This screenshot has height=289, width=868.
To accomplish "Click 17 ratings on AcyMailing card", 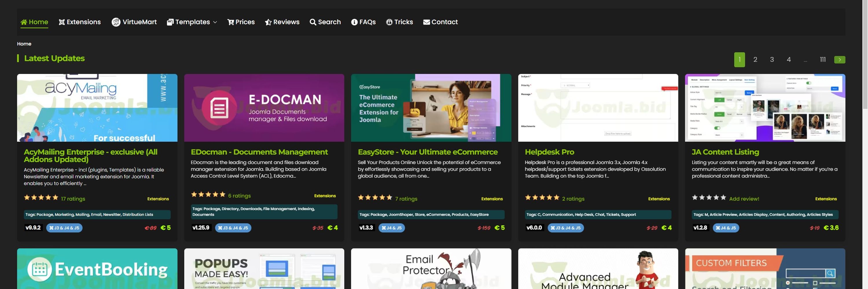I will click(73, 199).
